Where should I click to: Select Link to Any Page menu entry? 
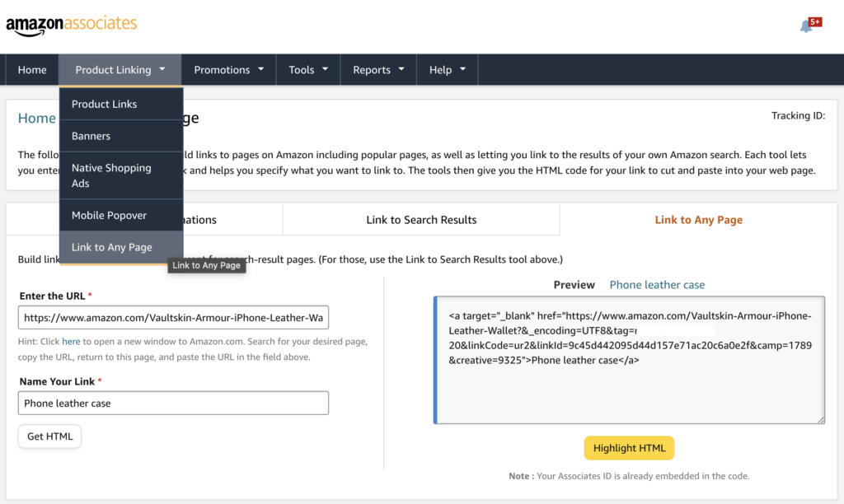coord(121,247)
